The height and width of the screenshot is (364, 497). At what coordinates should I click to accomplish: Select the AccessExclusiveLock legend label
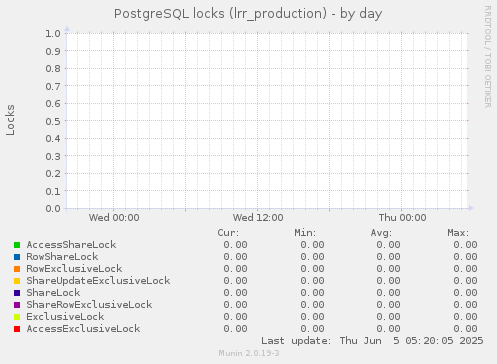pyautogui.click(x=83, y=329)
